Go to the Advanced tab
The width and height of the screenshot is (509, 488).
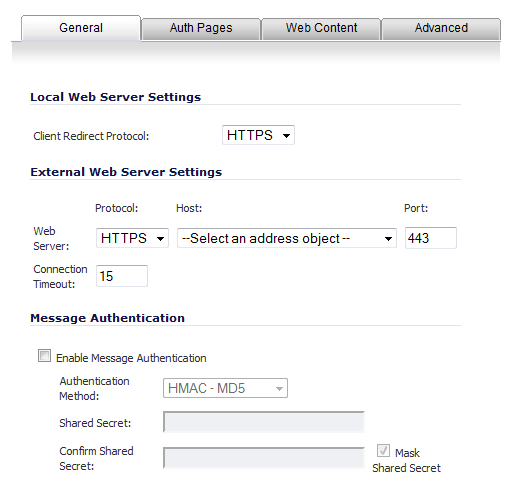coord(441,29)
